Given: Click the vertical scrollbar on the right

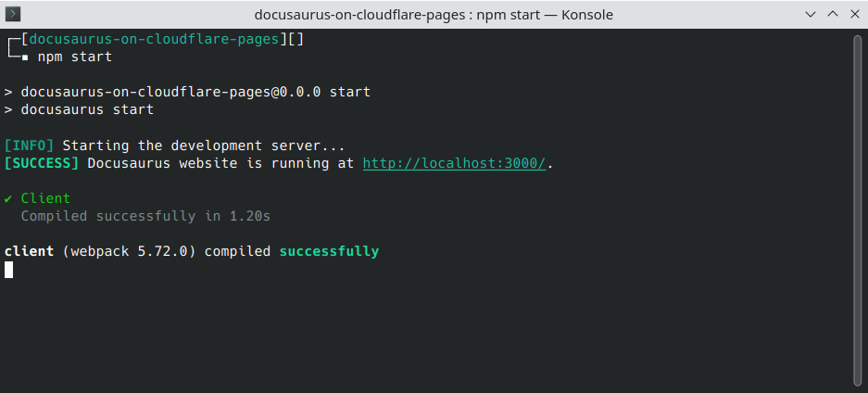Looking at the screenshot, I should point(858,209).
